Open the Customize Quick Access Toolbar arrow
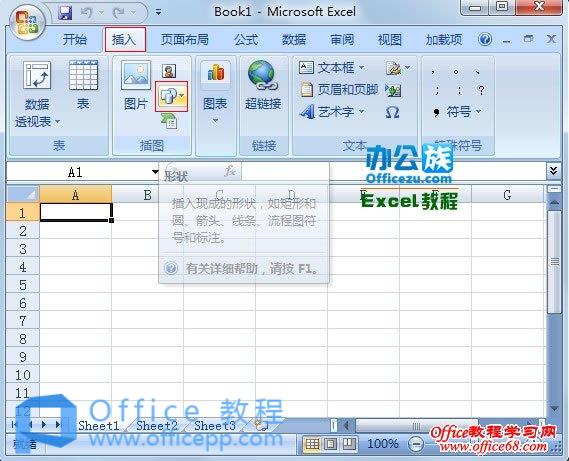 tap(159, 13)
